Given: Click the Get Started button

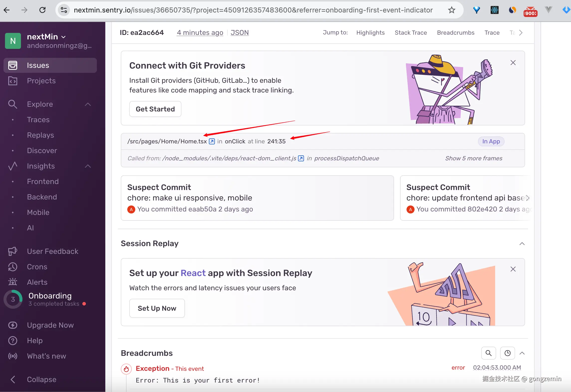Looking at the screenshot, I should 155,109.
